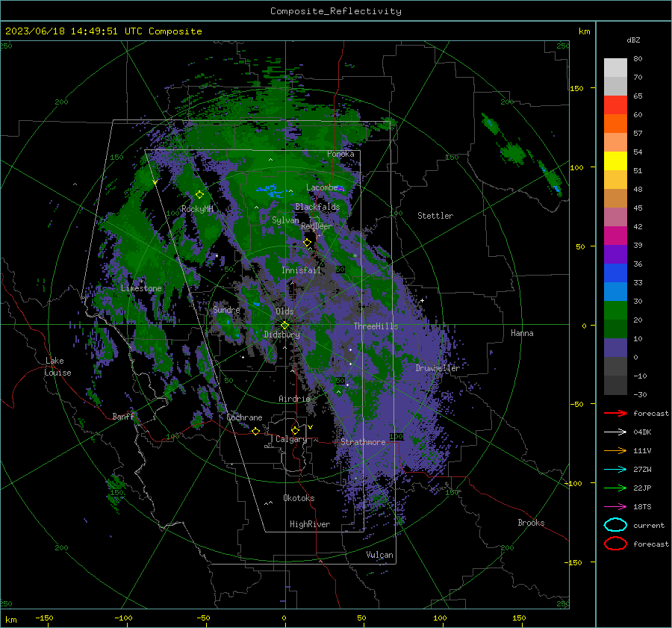Viewport: 672px width, 628px height.
Task: Click the Lake Louise label
Action: click(x=57, y=367)
